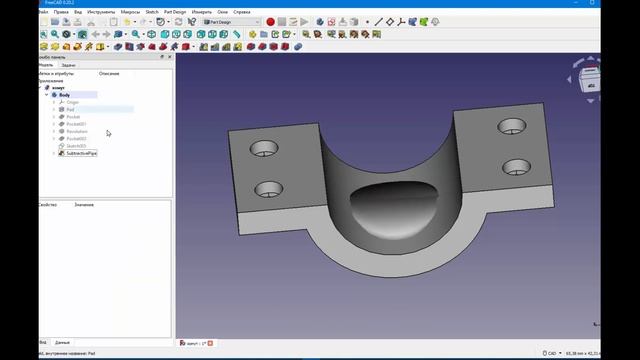Click the Groove tool icon
Viewport: 640px width, 360px height.
pos(141,47)
